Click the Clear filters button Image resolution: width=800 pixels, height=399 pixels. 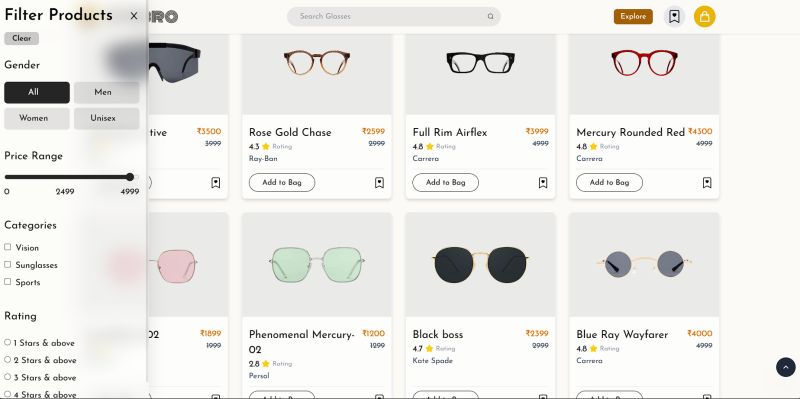[21, 38]
